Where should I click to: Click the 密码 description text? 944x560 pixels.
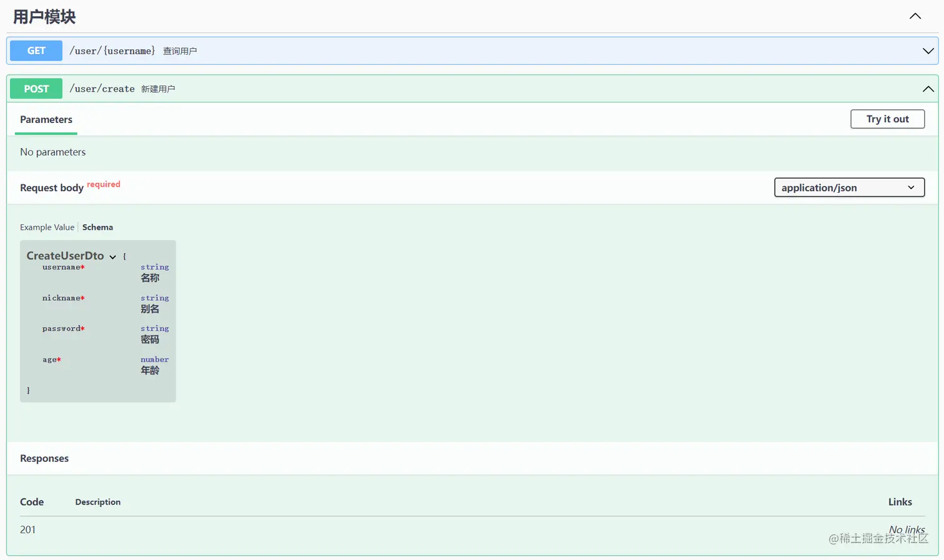tap(150, 340)
